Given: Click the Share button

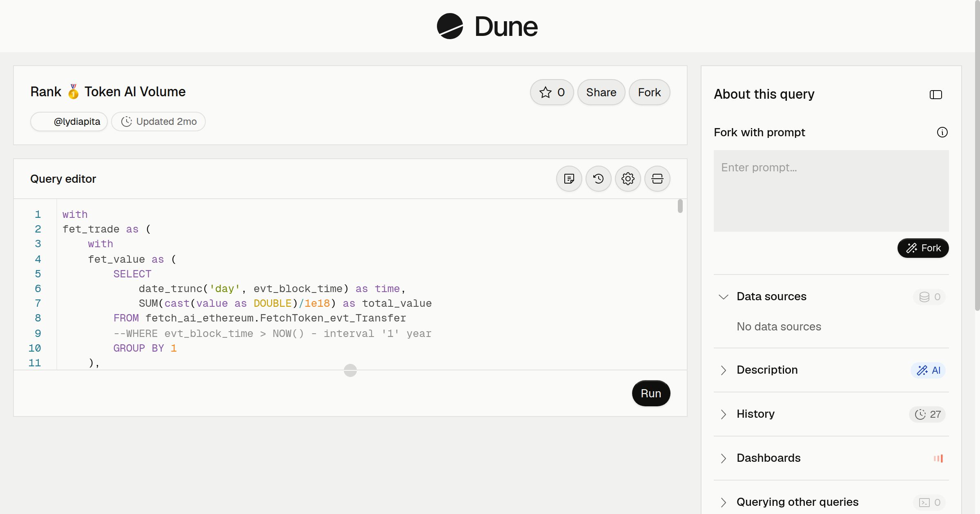Looking at the screenshot, I should click(601, 92).
